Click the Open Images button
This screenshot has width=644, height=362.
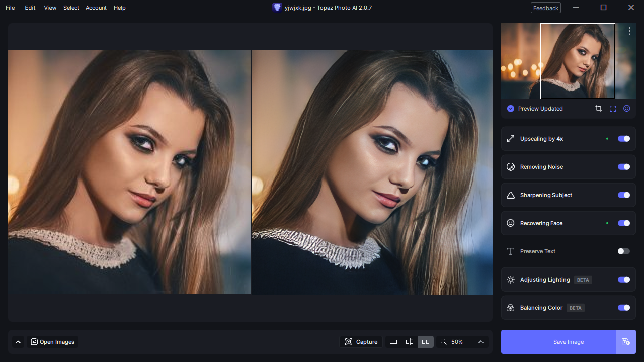click(x=52, y=342)
